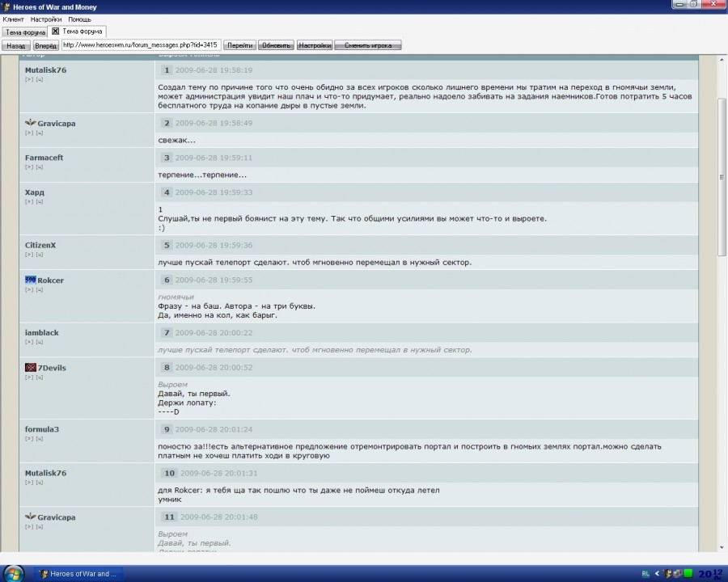Click timestamp "2009-06-28 19:59:33"
This screenshot has height=582, width=728.
[214, 192]
